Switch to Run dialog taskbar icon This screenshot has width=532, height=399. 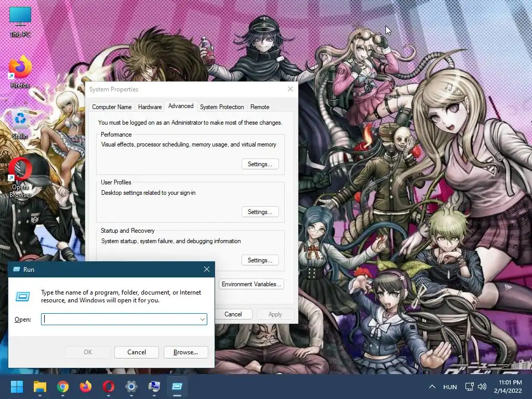(x=177, y=387)
